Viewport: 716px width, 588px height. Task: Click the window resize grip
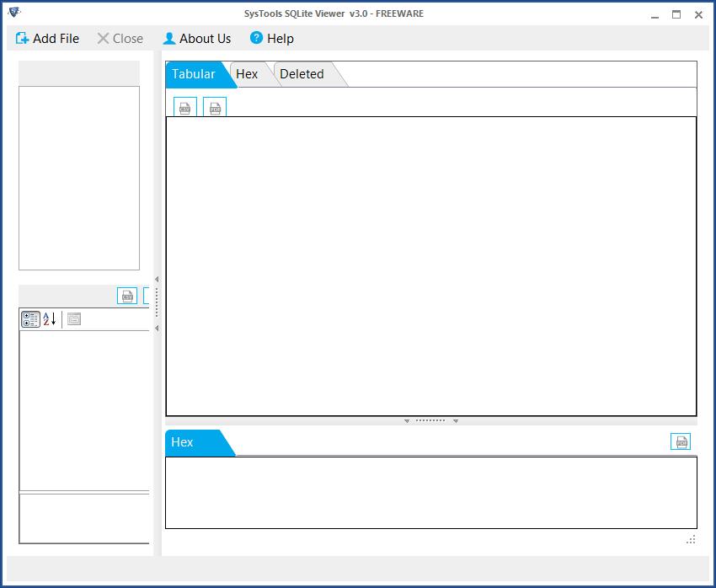click(x=691, y=540)
